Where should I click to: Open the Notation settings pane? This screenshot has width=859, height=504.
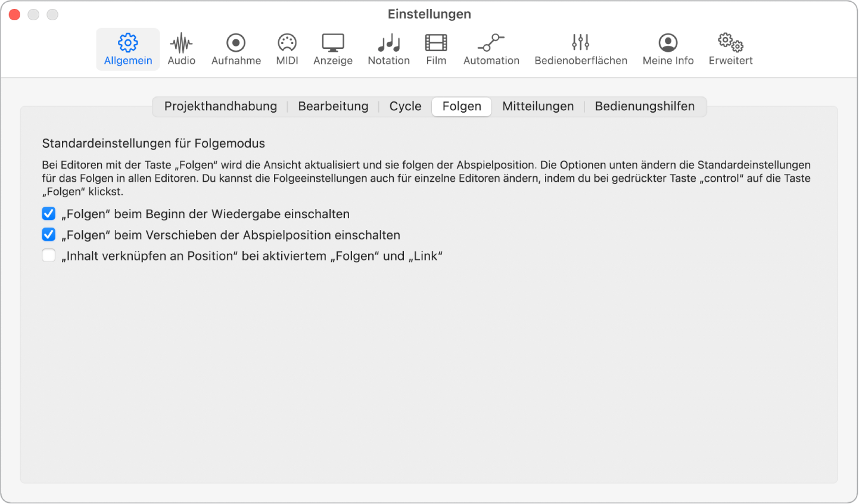388,48
